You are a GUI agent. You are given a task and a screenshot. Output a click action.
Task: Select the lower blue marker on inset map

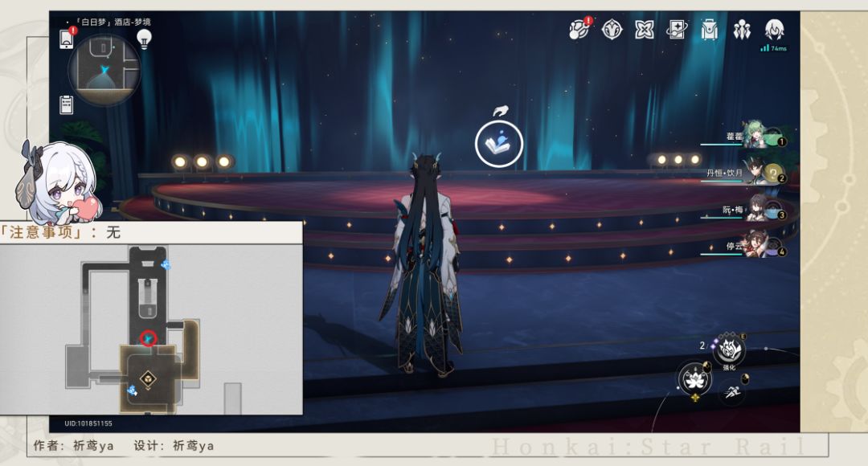pyautogui.click(x=132, y=390)
